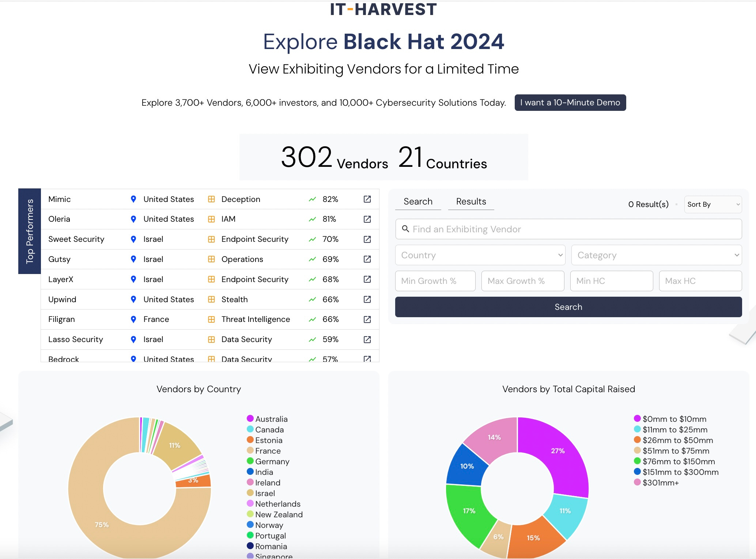The image size is (756, 559).
Task: Click I want a 10-Minute Demo button
Action: (x=570, y=102)
